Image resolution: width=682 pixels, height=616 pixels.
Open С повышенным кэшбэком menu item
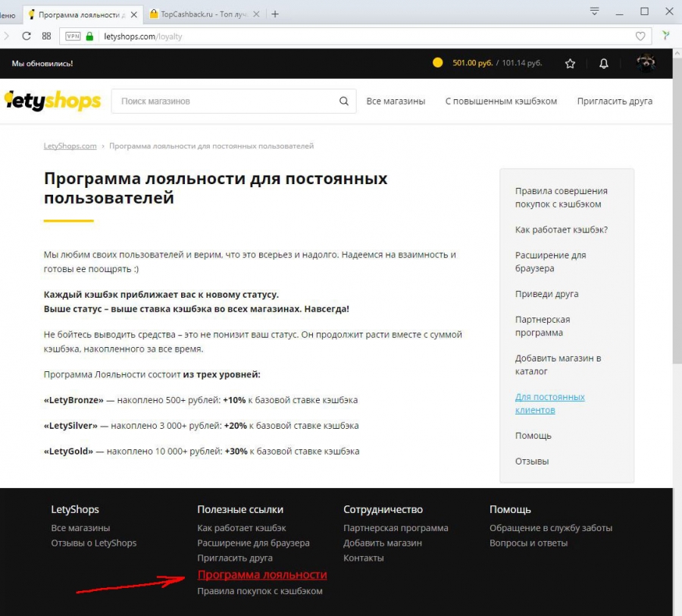coord(501,102)
